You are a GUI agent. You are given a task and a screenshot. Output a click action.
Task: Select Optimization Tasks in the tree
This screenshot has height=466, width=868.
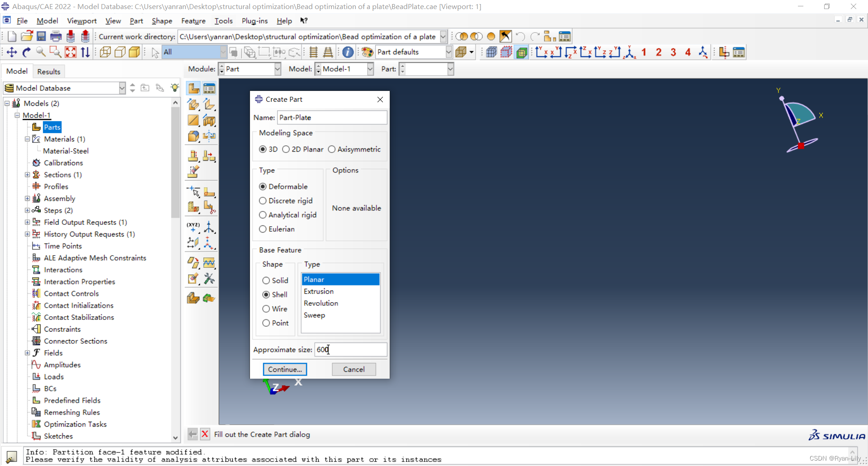tap(75, 424)
